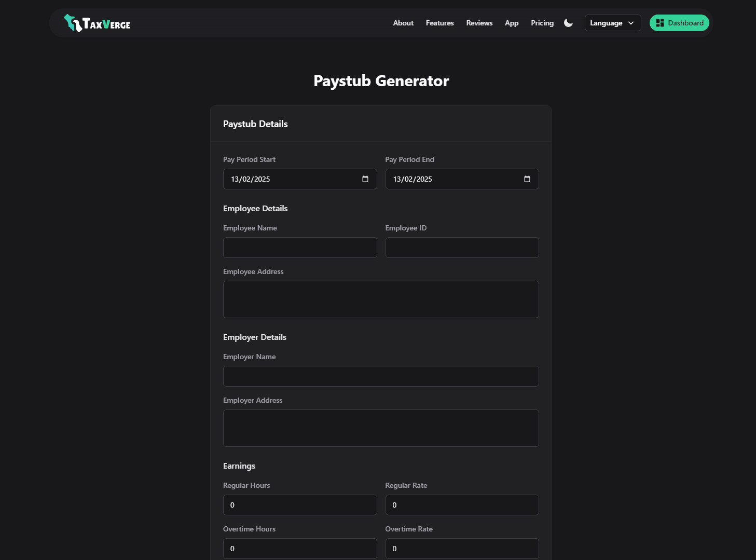756x560 pixels.
Task: Click inside the Employee Address textarea
Action: click(x=380, y=299)
